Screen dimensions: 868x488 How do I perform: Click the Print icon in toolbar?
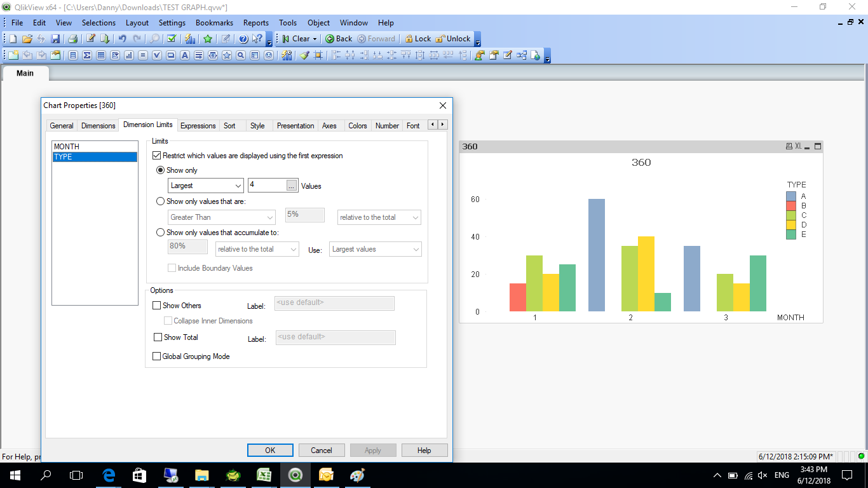72,39
